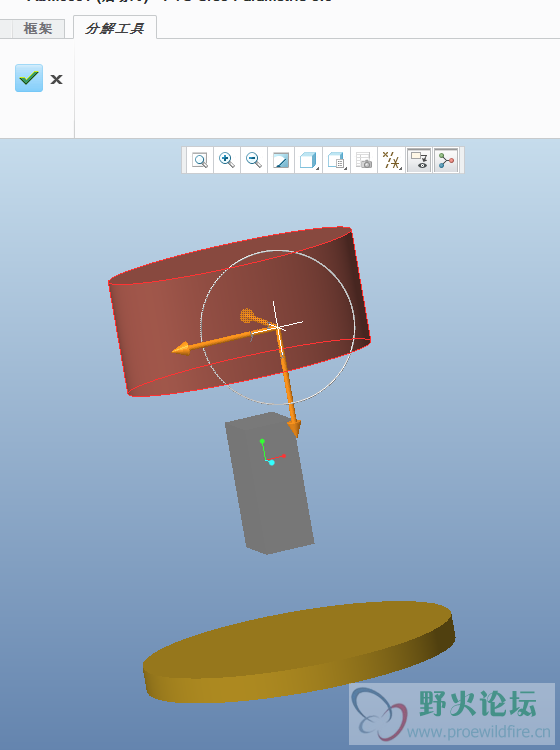Screen dimensions: 560x750
Task: Switch to the 分解工具 tab
Action: (x=115, y=29)
